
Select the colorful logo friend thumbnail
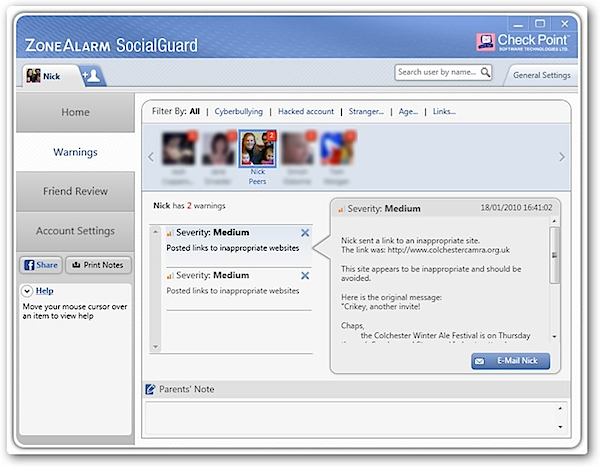tap(338, 149)
